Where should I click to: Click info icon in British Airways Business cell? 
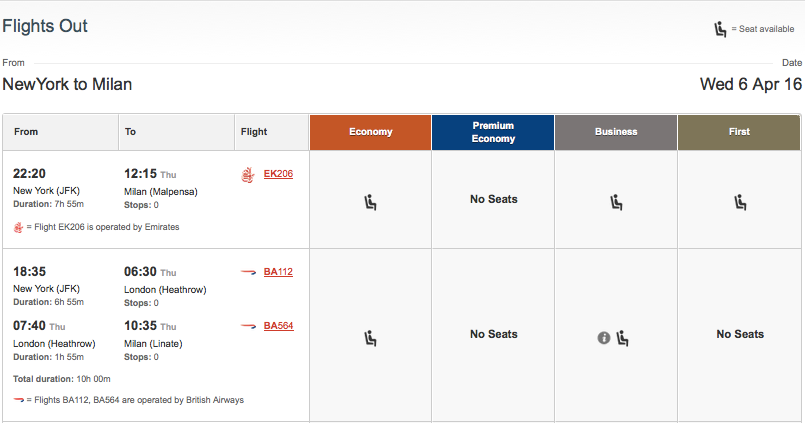pos(604,338)
